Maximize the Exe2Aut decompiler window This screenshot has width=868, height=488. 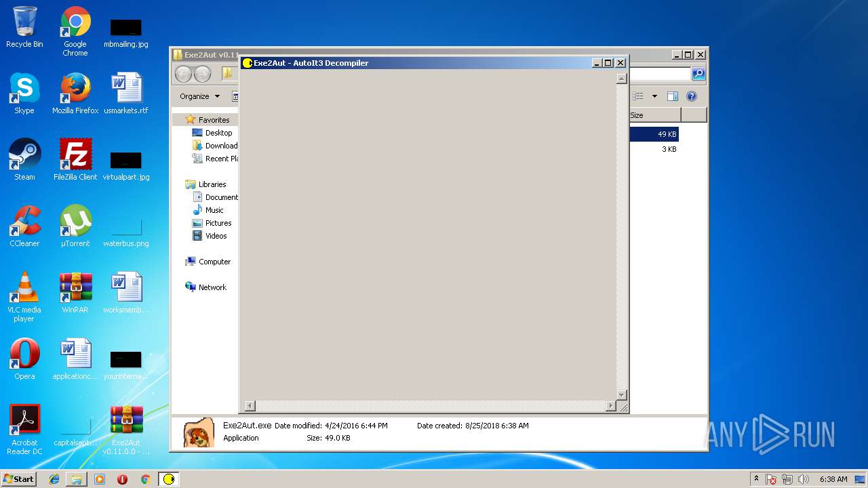click(x=608, y=63)
